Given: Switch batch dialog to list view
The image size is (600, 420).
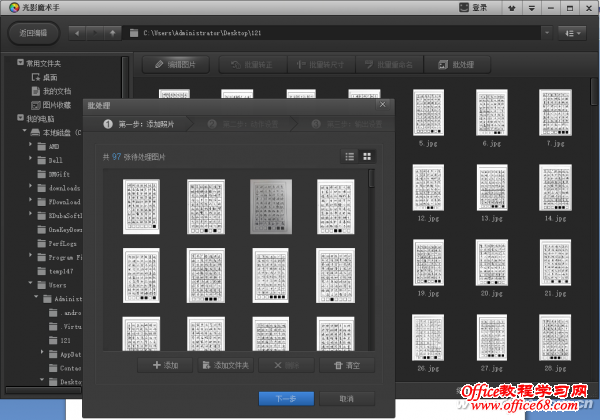Looking at the screenshot, I should tap(350, 156).
